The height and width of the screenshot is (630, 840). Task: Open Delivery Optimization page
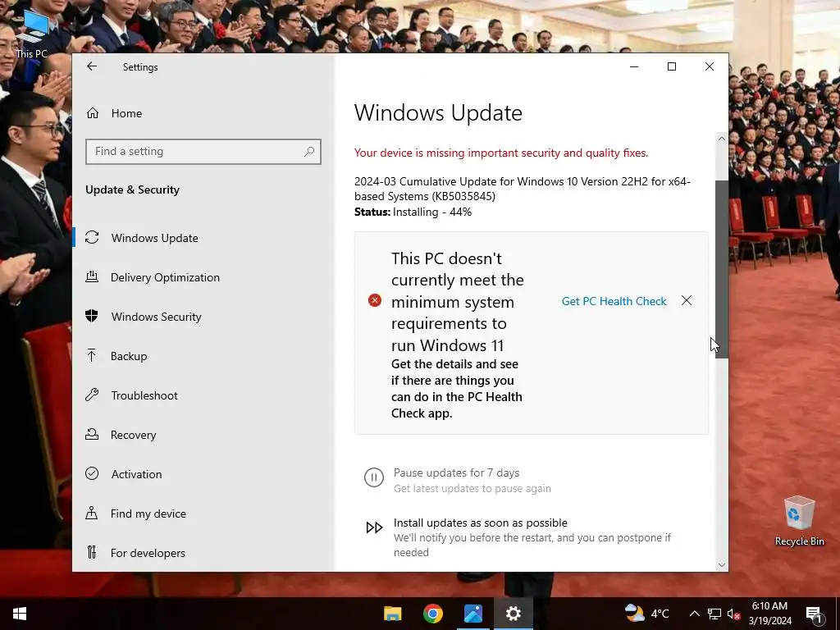[x=165, y=277]
